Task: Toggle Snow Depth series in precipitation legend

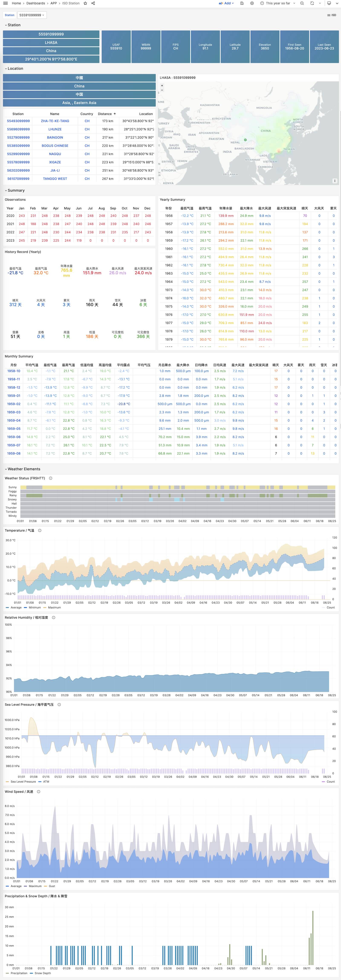Action: tap(43, 973)
